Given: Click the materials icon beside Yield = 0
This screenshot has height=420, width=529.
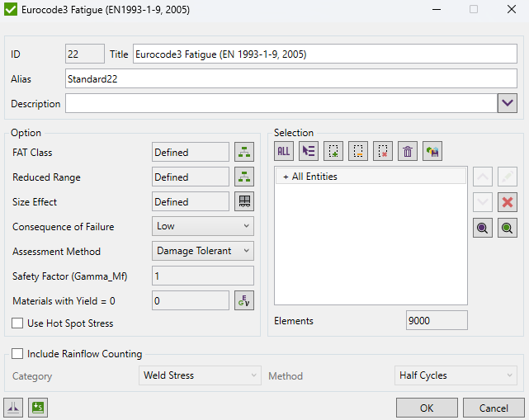Looking at the screenshot, I should pos(244,300).
